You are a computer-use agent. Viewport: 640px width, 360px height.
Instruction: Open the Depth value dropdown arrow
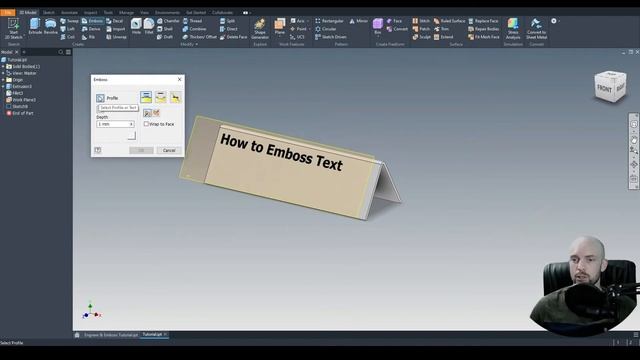point(131,124)
